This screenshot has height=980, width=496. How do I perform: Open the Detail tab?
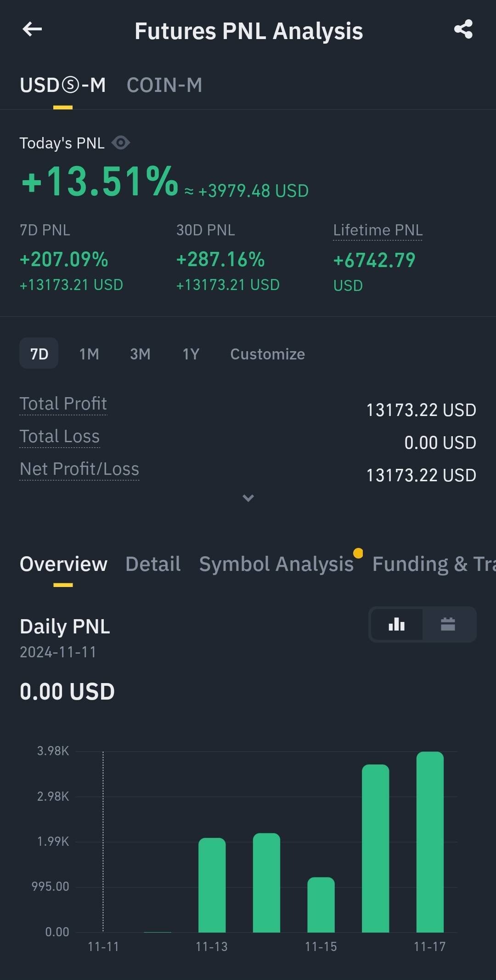(153, 564)
